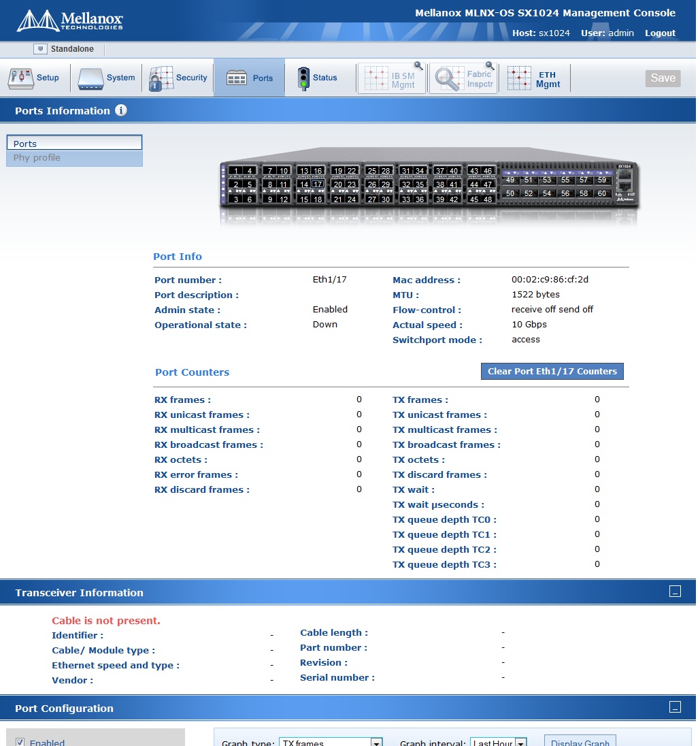Select port 1 on the switch diagram
The width and height of the screenshot is (700, 746).
236,171
